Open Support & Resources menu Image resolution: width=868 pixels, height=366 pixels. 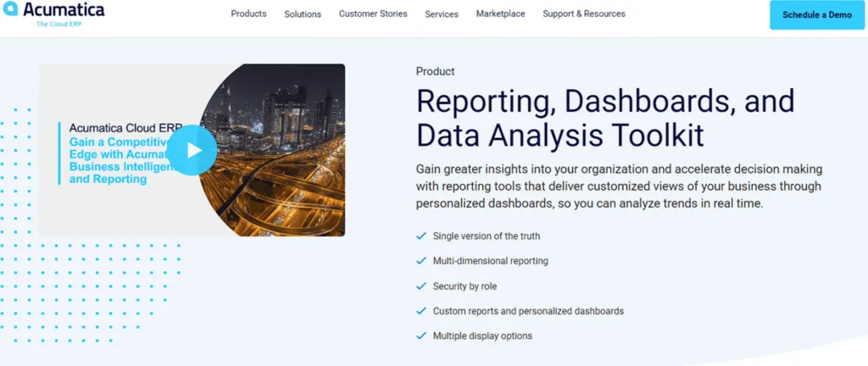pos(584,14)
